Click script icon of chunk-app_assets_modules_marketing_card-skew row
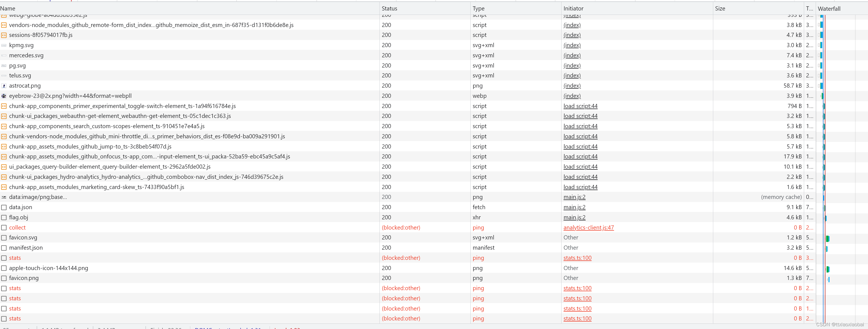Viewport: 868px width, 329px height. pos(4,187)
